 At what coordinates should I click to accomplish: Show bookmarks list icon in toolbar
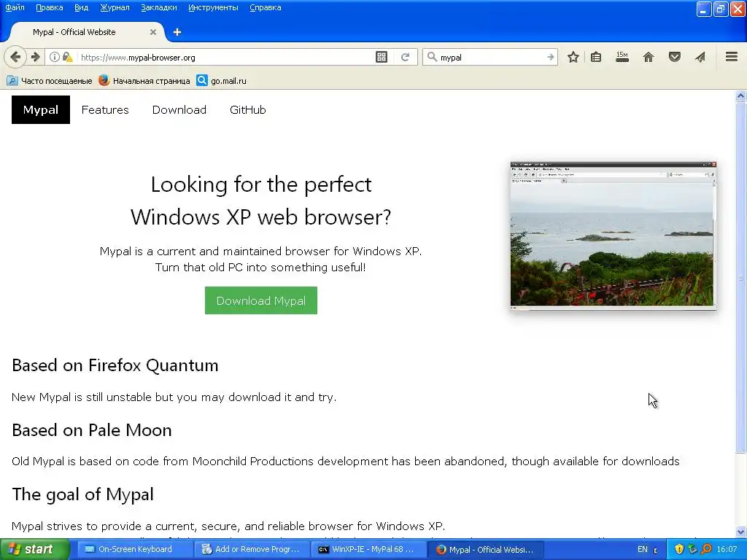tap(595, 57)
